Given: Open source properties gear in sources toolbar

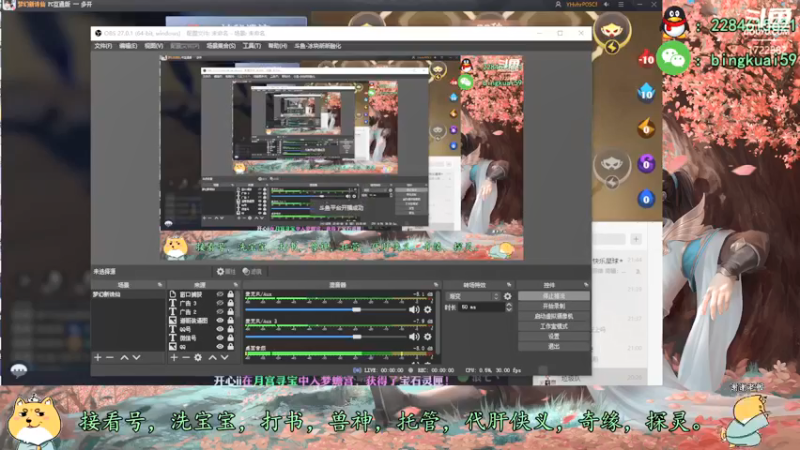Looking at the screenshot, I should coord(198,358).
